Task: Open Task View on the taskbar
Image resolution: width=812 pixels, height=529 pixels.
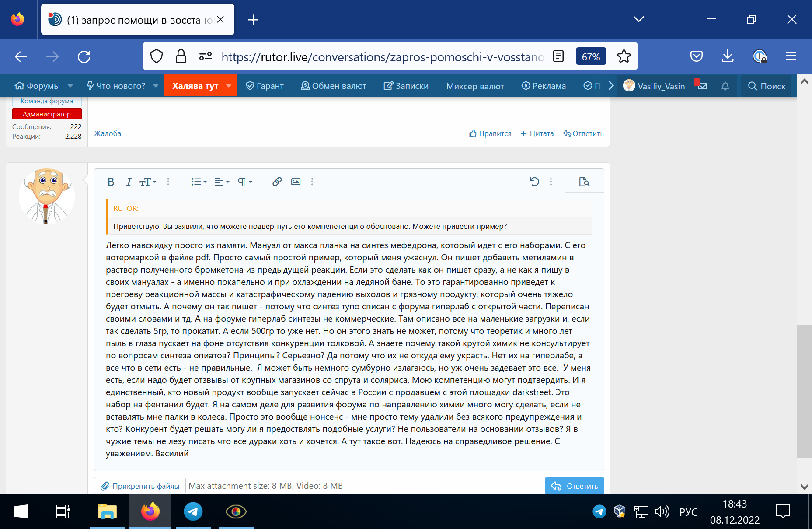Action: coord(63,511)
